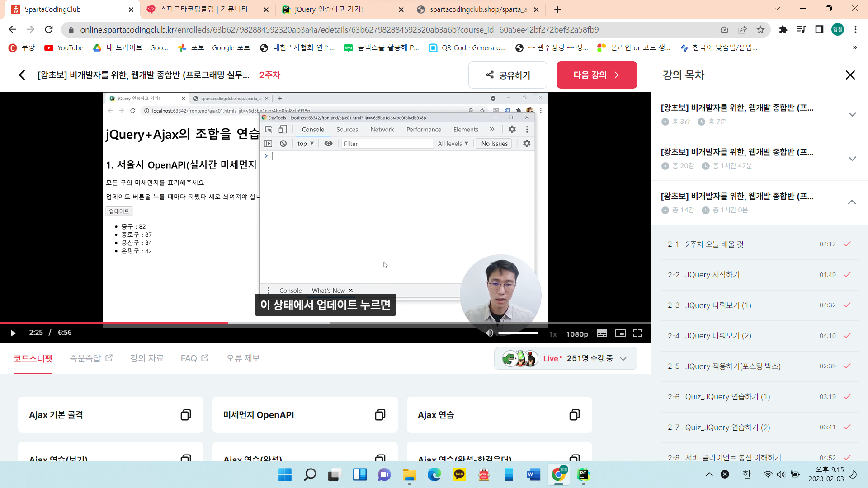The image size is (868, 488).
Task: Open Microsoft Edge from taskbar
Action: [x=434, y=474]
